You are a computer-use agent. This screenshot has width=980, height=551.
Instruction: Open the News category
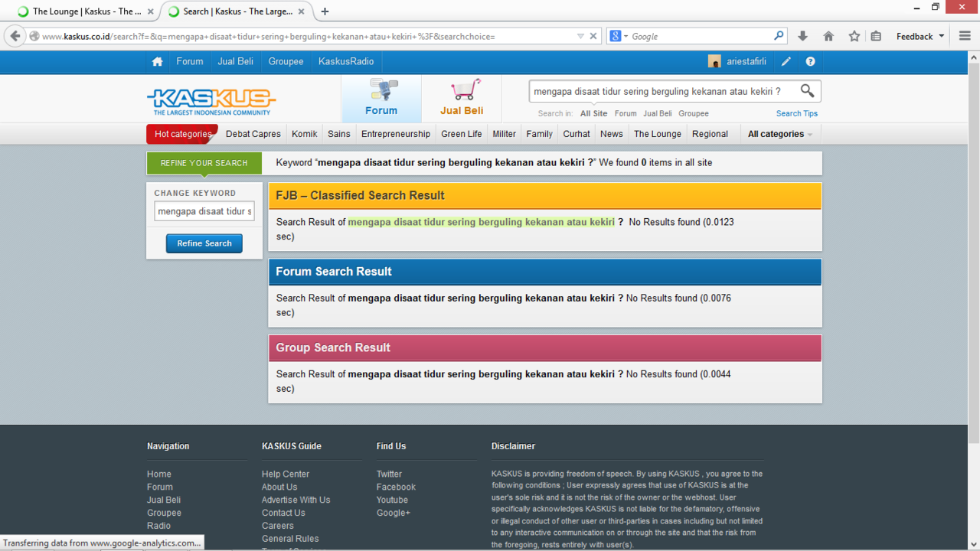pyautogui.click(x=612, y=134)
